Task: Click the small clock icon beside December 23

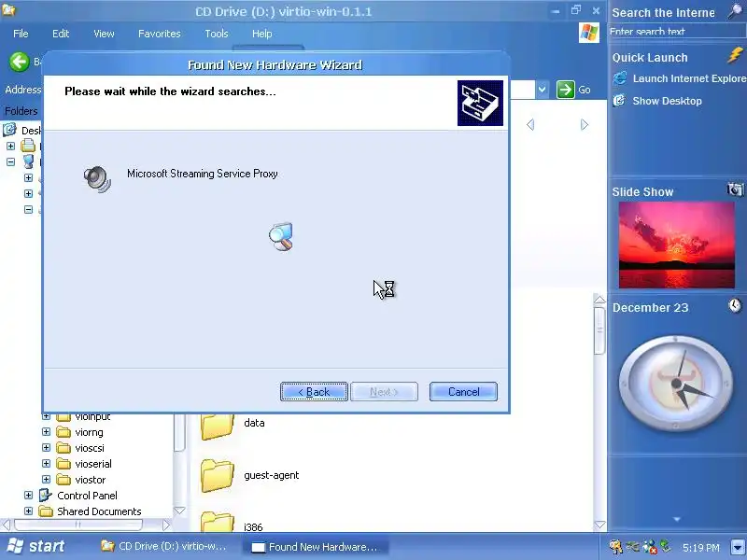Action: (x=735, y=305)
